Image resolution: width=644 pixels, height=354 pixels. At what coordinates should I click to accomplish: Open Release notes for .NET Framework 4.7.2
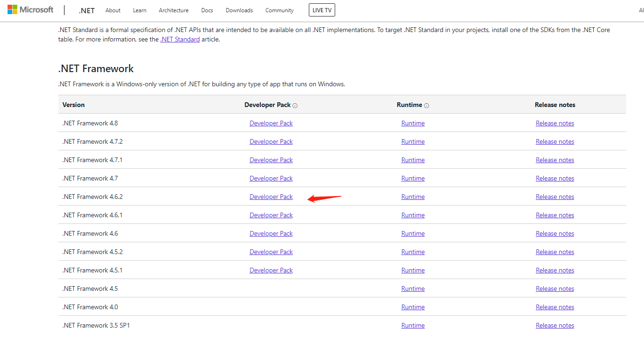click(555, 141)
